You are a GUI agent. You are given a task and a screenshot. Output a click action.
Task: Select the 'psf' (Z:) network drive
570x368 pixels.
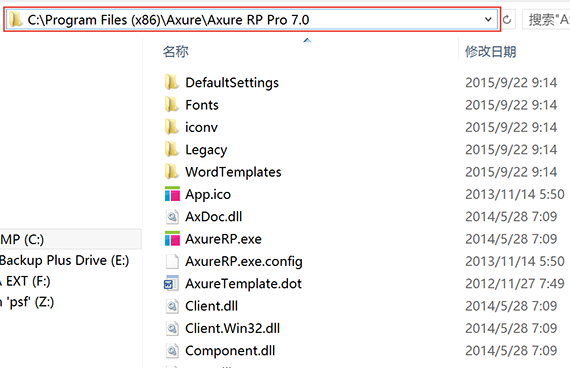27,302
